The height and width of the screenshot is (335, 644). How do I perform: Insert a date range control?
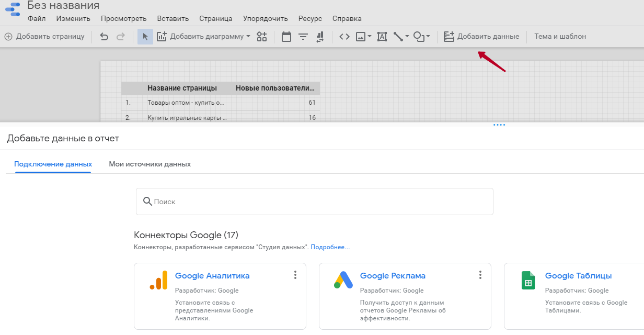[x=286, y=37]
